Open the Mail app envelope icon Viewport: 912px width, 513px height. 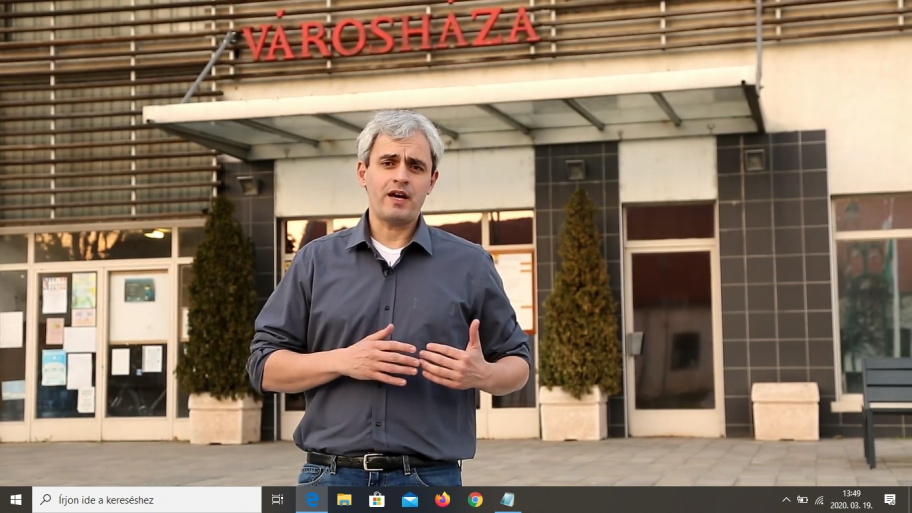[410, 499]
